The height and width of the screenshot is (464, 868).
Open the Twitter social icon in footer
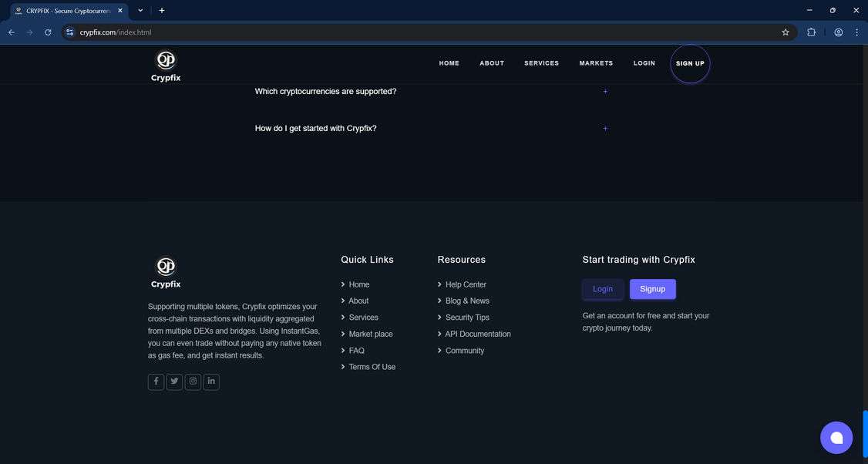pyautogui.click(x=174, y=382)
